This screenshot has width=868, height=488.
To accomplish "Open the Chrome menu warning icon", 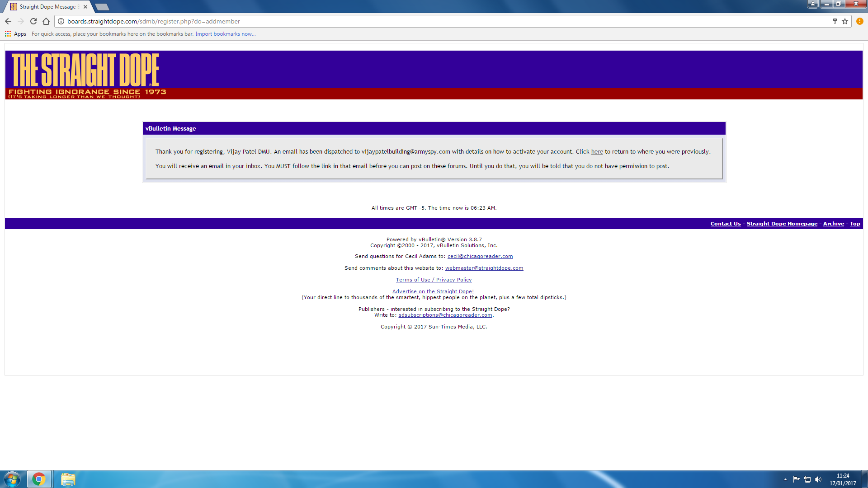I will pos(859,21).
